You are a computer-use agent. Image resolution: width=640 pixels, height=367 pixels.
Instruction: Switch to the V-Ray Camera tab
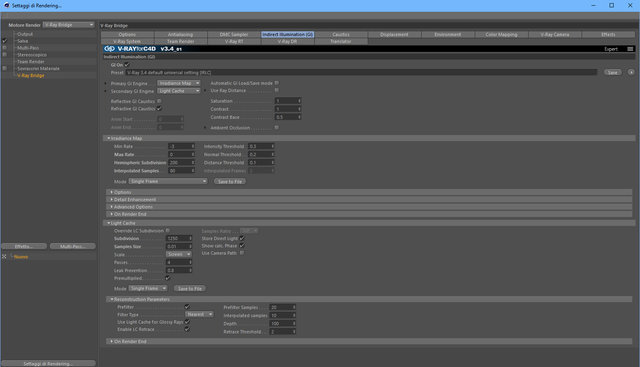[x=555, y=35]
